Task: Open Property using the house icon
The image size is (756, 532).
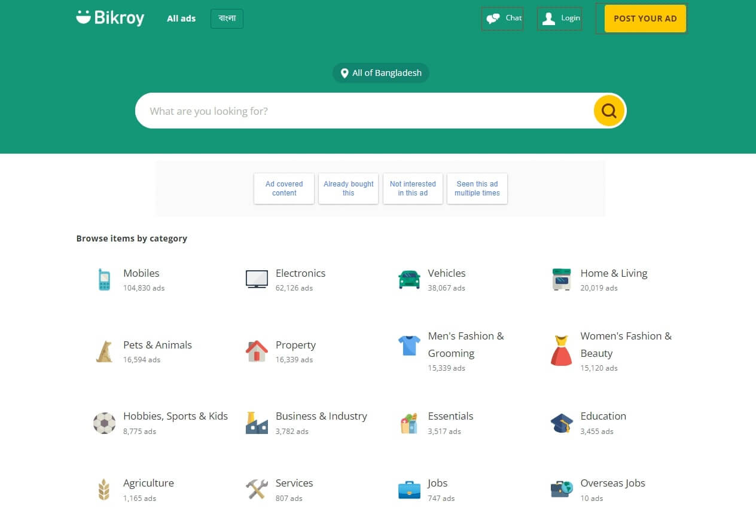Action: click(257, 351)
